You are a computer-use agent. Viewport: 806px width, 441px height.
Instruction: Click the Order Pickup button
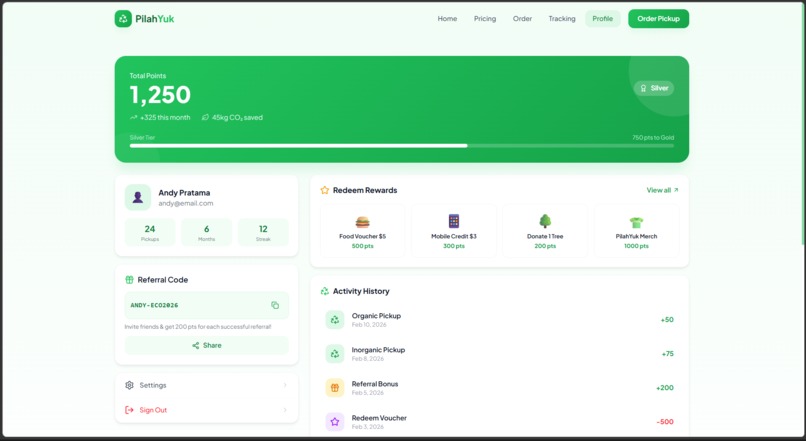coord(658,19)
